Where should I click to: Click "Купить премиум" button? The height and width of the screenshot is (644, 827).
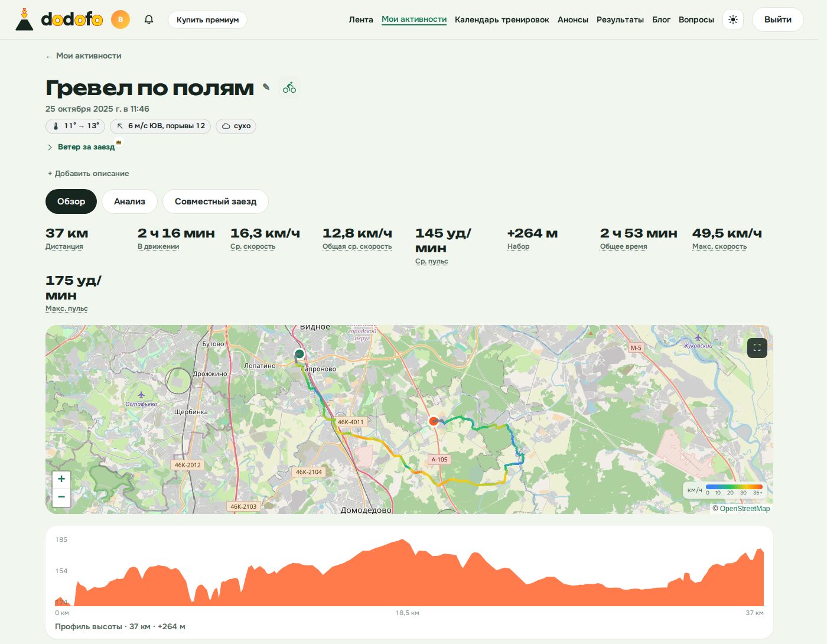(208, 19)
